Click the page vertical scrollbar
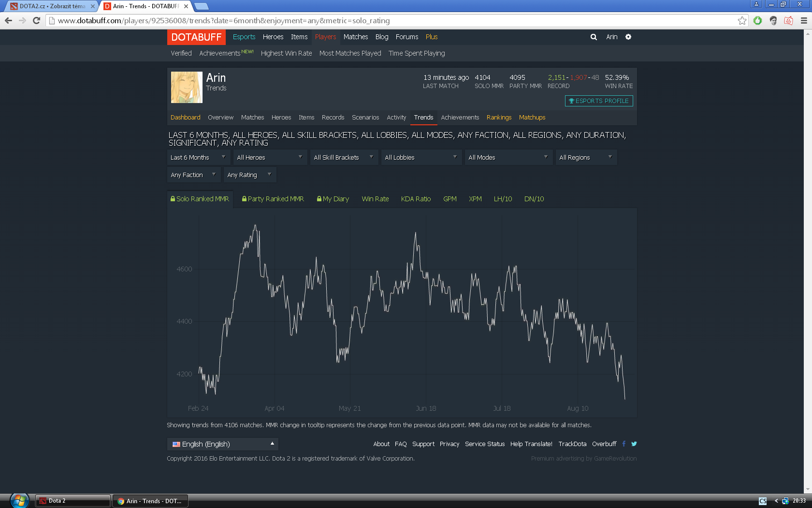Image resolution: width=812 pixels, height=508 pixels. (808, 261)
